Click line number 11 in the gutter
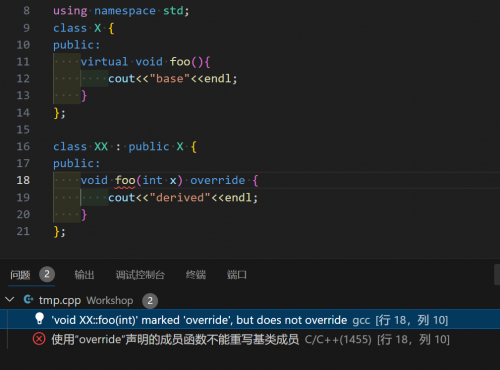The width and height of the screenshot is (500, 370). pyautogui.click(x=23, y=62)
